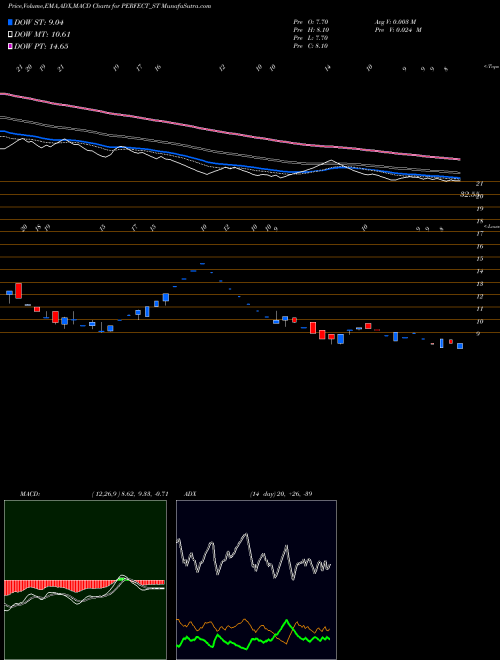Select the 'DOW ST: 9.04' legend text

[41, 22]
